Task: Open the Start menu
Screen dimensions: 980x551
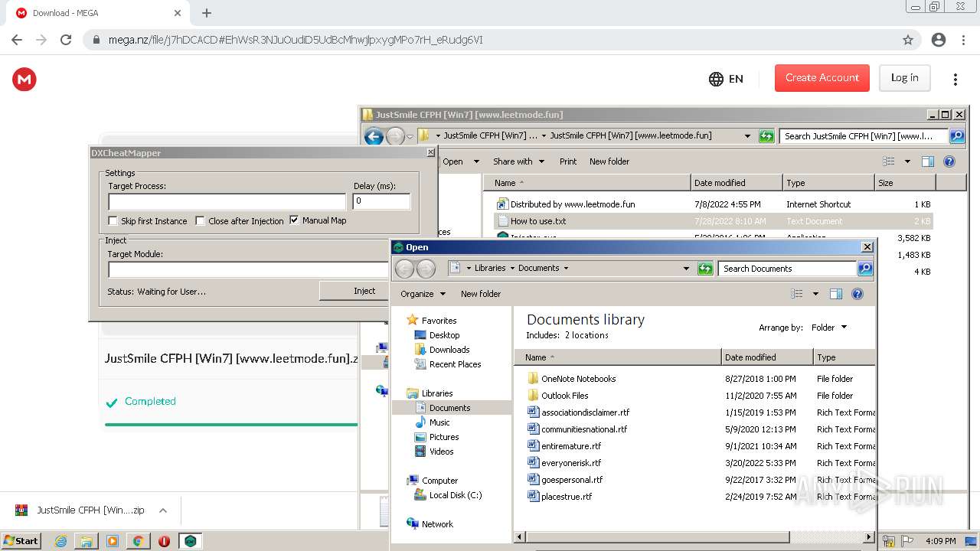Action: 21,541
